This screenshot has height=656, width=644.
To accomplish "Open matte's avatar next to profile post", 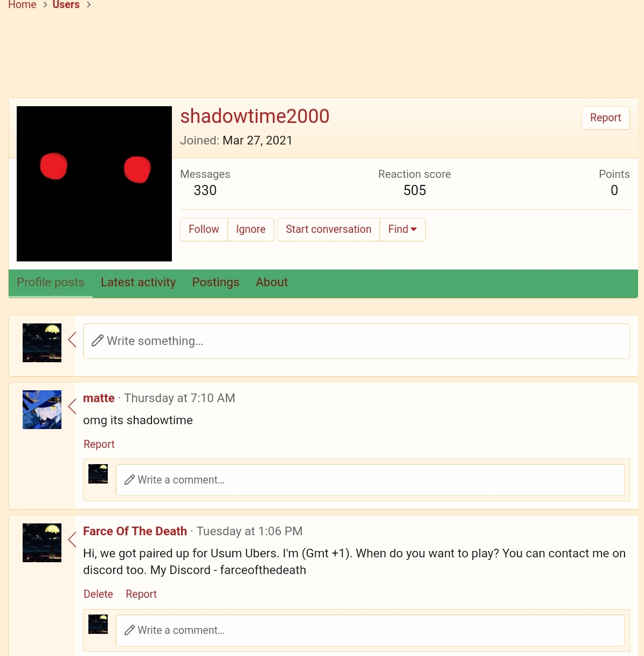I will 42,410.
